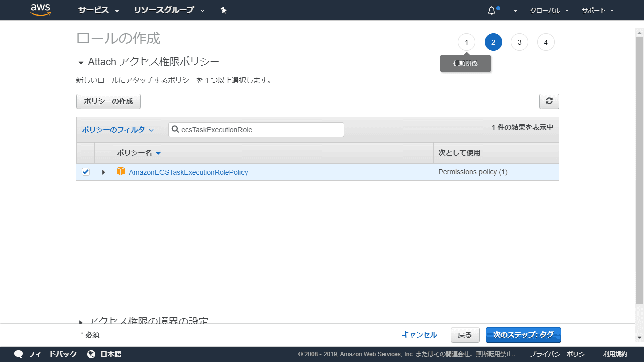Open the サービス menu

coord(99,10)
